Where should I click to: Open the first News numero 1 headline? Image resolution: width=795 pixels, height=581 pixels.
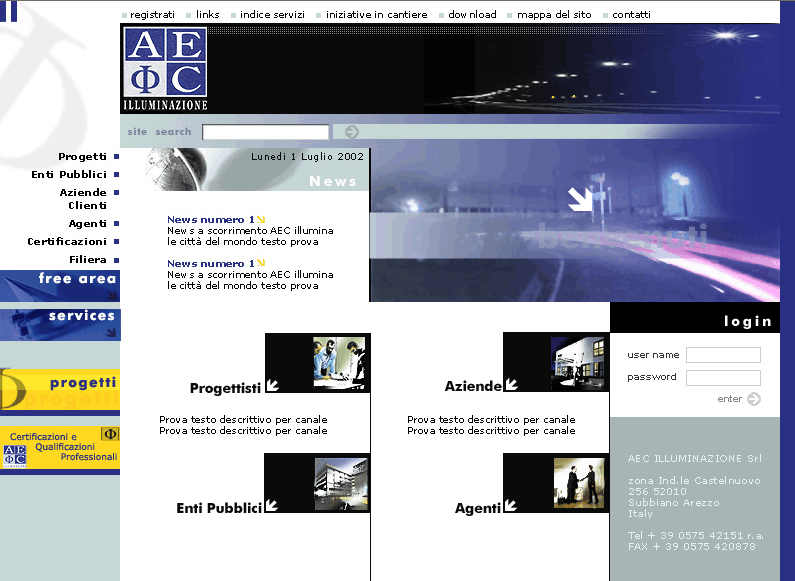pyautogui.click(x=211, y=220)
